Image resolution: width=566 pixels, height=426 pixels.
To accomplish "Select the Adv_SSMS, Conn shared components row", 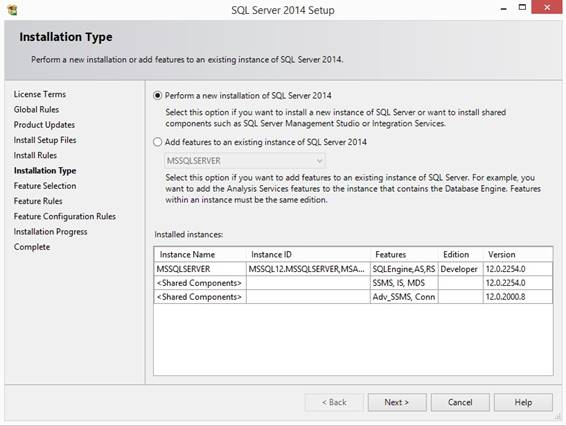I will 353,297.
